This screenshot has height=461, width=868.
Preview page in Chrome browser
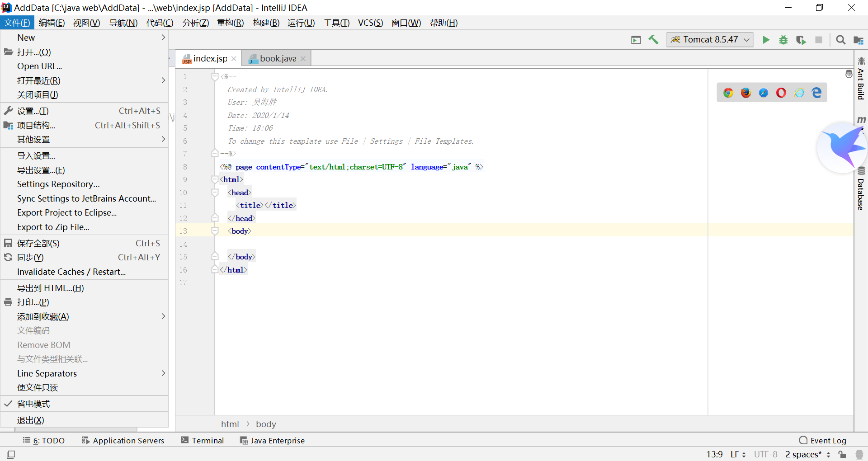(x=728, y=93)
